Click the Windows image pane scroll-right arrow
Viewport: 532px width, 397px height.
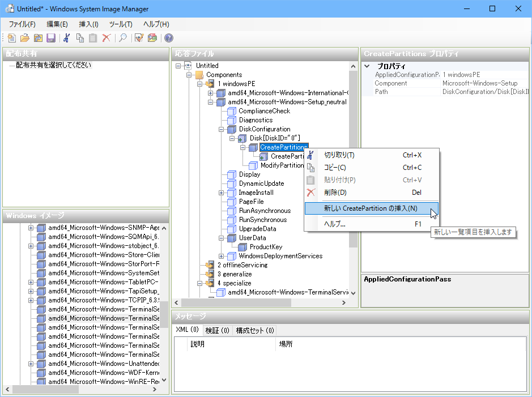pos(154,390)
